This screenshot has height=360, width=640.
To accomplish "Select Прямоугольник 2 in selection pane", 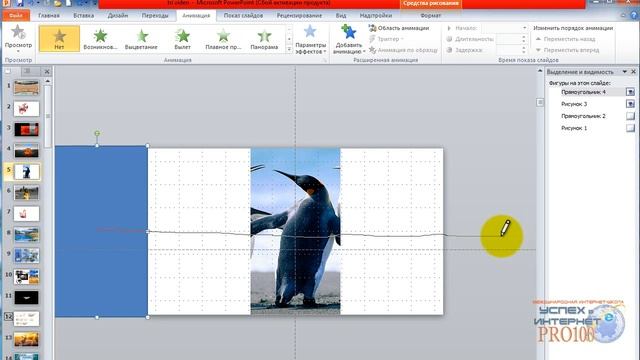I will pyautogui.click(x=583, y=116).
